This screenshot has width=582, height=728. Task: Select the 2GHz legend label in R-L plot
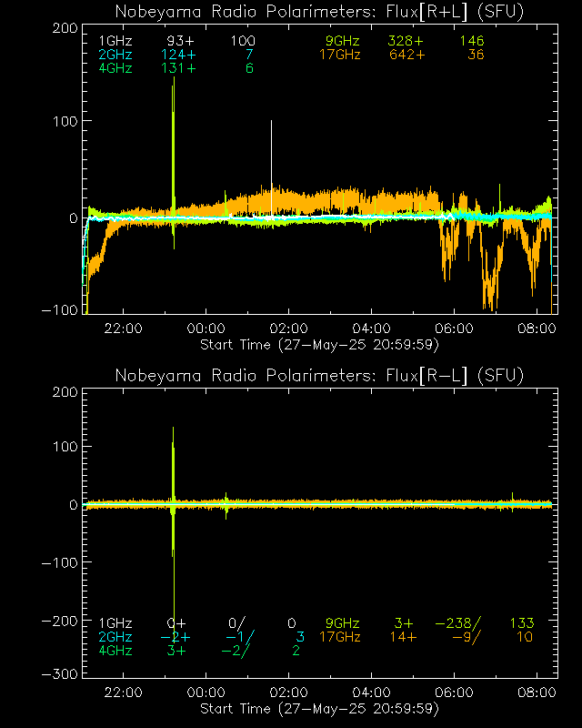coord(115,636)
